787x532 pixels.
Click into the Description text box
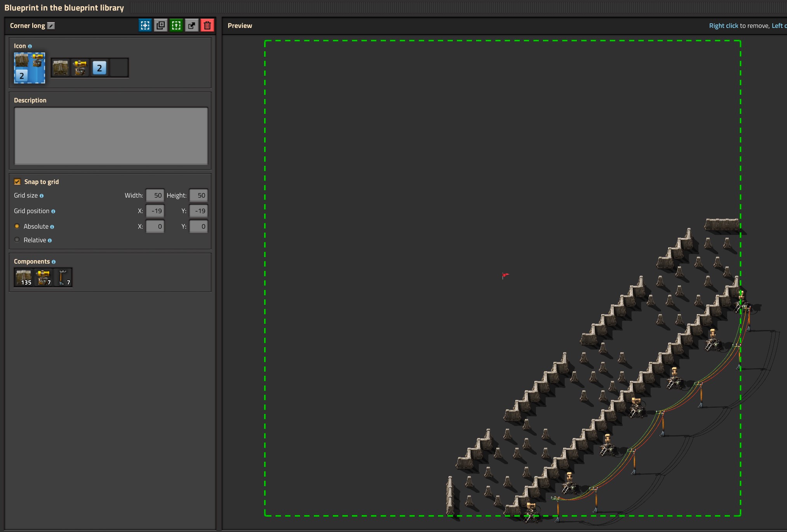click(x=111, y=136)
